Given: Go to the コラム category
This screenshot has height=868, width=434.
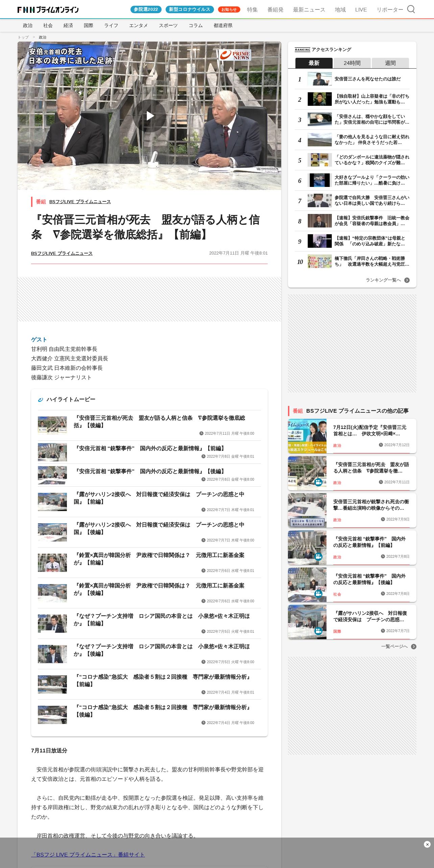Looking at the screenshot, I should (x=196, y=25).
